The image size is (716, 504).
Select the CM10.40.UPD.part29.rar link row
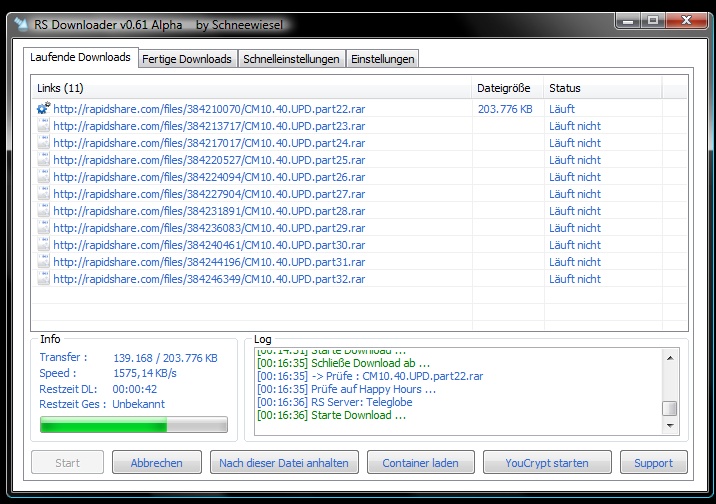pos(359,228)
